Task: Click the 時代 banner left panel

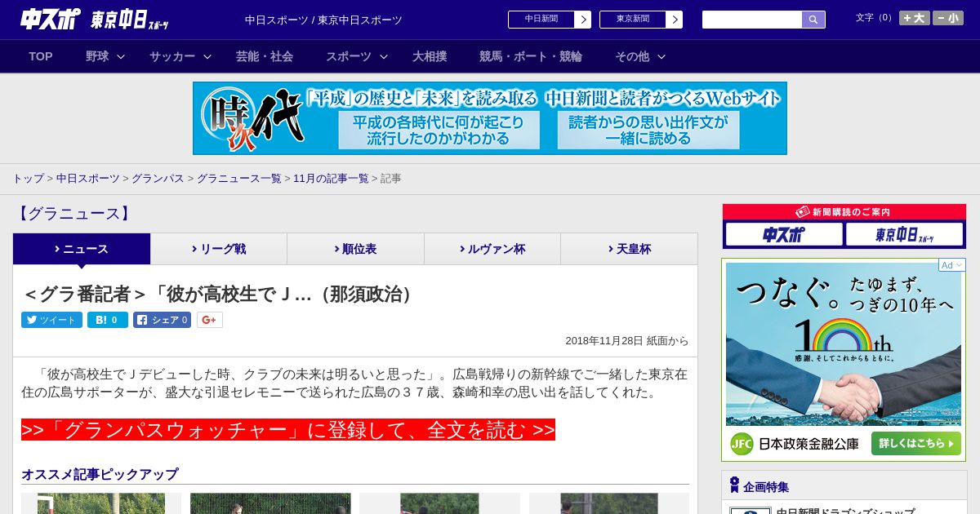Action: point(252,118)
